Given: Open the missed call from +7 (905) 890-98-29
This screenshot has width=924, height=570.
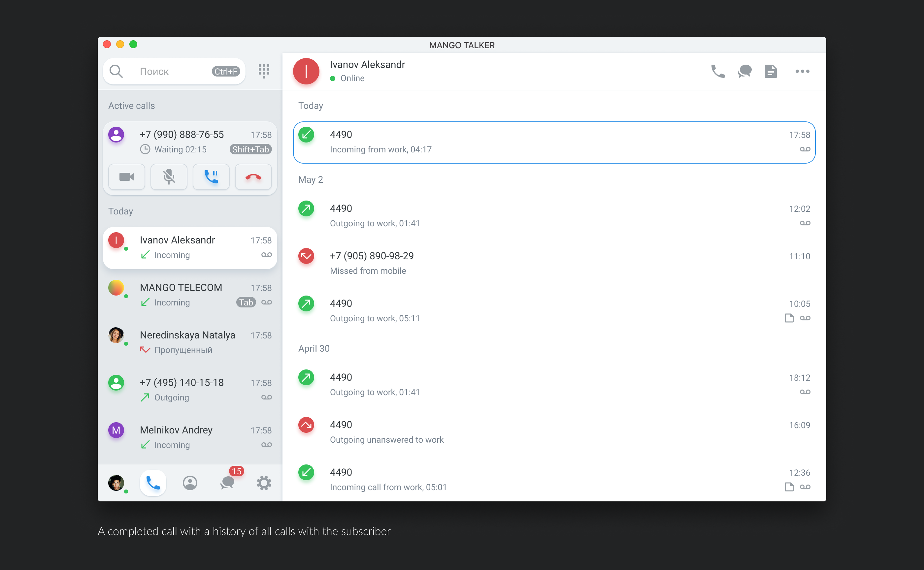Looking at the screenshot, I should tap(554, 264).
